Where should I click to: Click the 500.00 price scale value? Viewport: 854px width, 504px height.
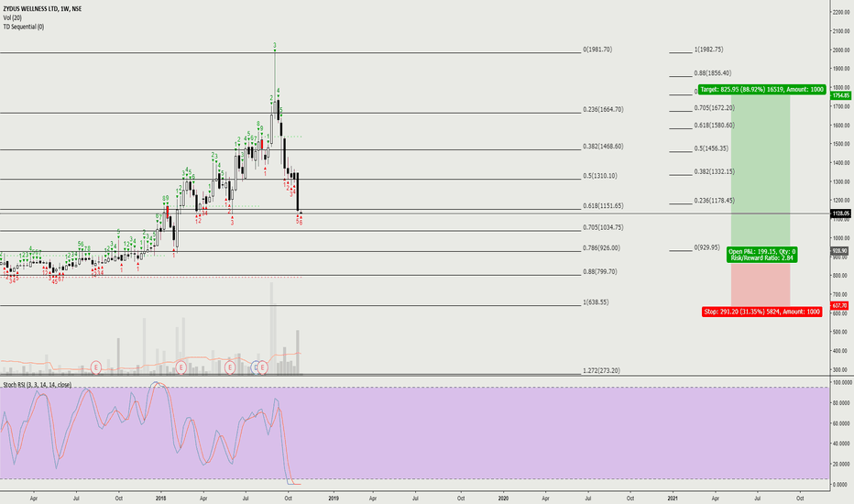pyautogui.click(x=841, y=332)
